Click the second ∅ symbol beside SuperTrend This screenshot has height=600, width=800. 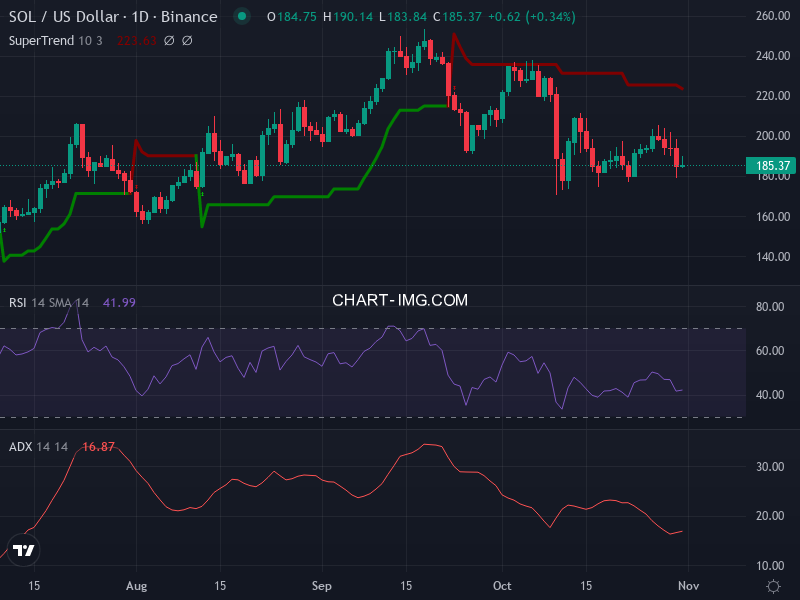tap(186, 40)
